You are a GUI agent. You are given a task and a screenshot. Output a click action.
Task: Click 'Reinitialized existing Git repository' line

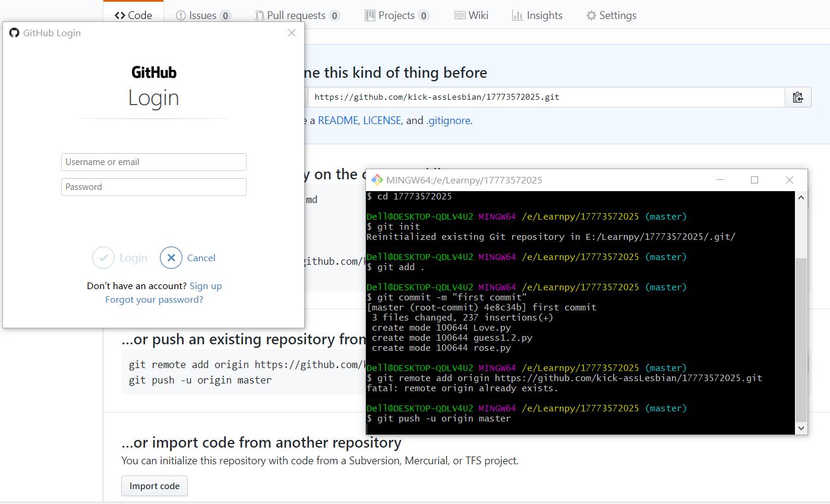[x=551, y=237]
